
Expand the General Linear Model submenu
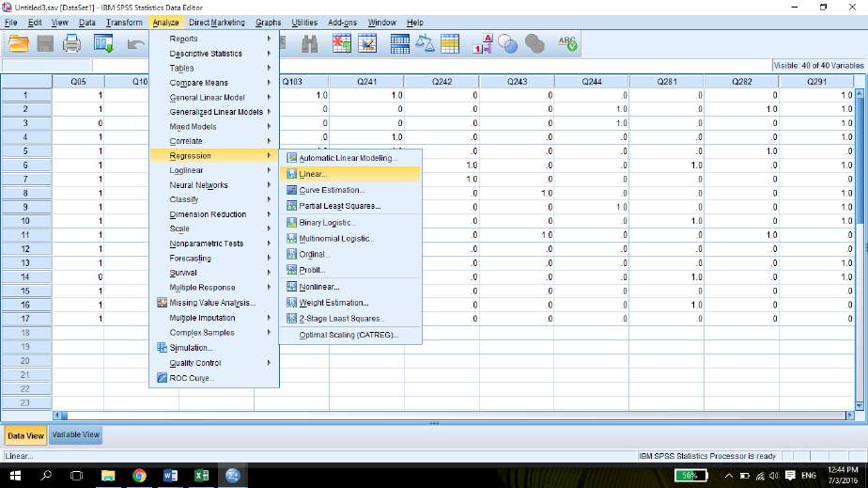[x=214, y=98]
